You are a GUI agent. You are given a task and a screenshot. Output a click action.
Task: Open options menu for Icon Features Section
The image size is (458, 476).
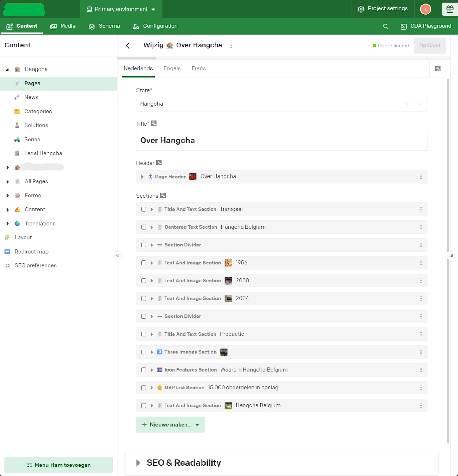click(421, 370)
